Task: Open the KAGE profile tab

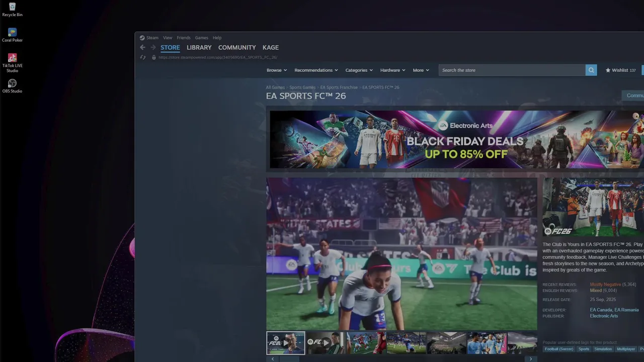Action: click(x=271, y=48)
